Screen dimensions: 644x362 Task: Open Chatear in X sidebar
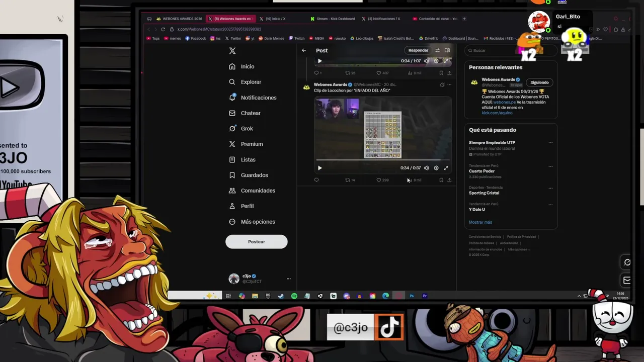pos(245,113)
